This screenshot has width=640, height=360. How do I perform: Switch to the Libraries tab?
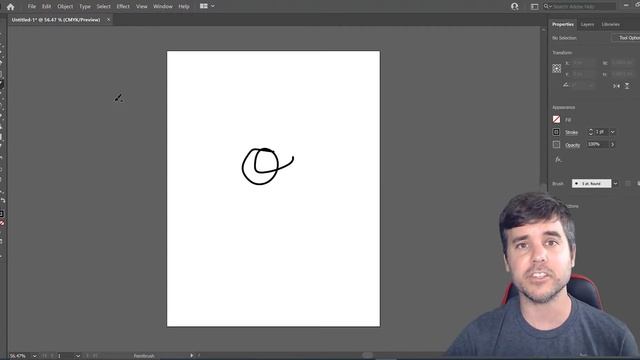point(610,24)
